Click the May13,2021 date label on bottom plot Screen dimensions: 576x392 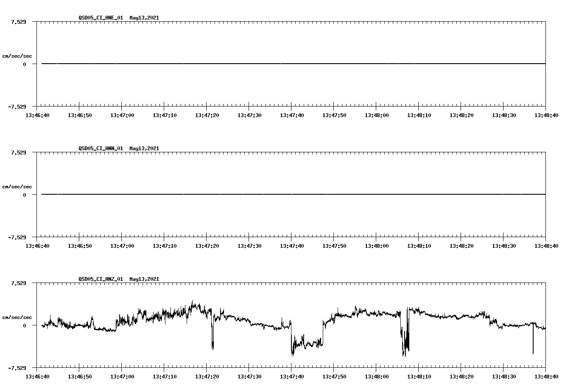[144, 279]
